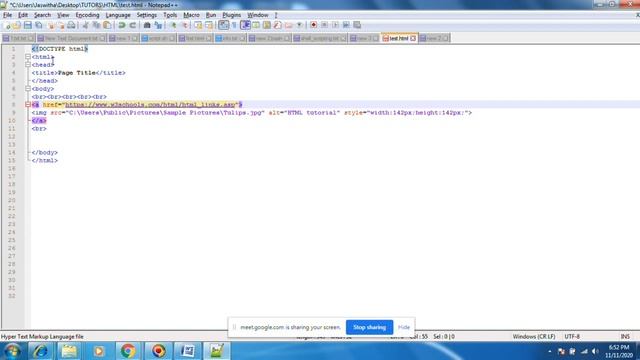
Task: Hide the screen sharing notification
Action: tap(404, 327)
